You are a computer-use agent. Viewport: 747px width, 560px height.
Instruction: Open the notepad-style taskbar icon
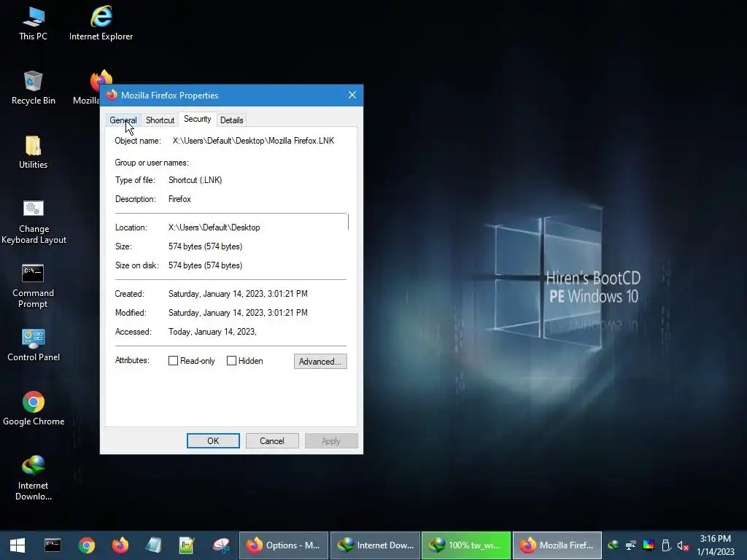point(153,545)
